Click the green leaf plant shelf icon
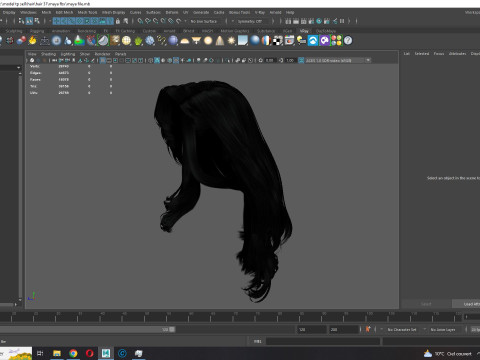Viewport: 480px width, 360px height. click(138, 41)
